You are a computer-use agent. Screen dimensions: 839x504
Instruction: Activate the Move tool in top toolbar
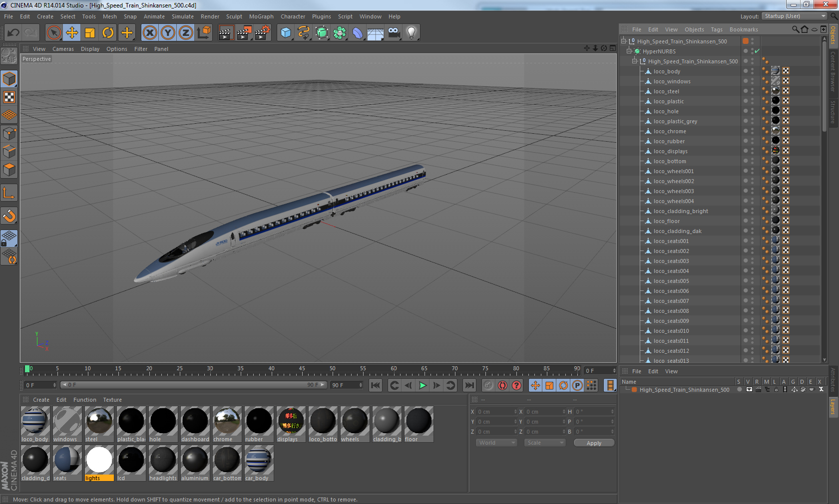coord(72,33)
